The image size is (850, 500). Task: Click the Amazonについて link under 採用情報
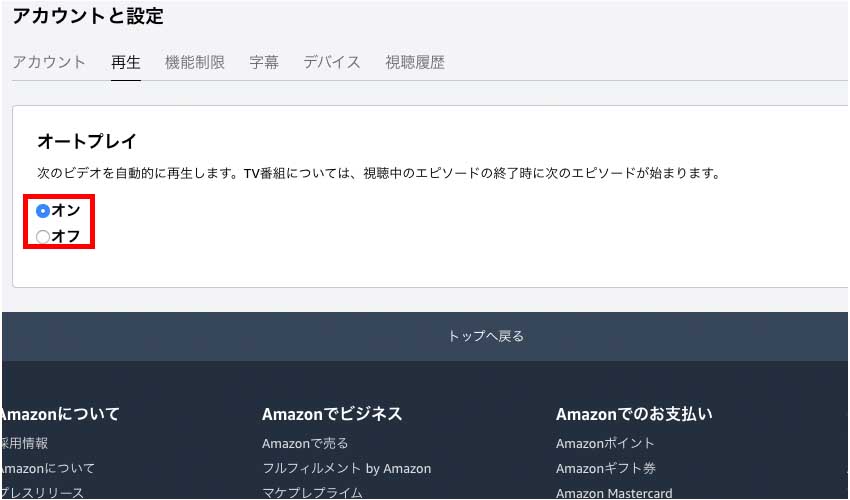click(47, 468)
